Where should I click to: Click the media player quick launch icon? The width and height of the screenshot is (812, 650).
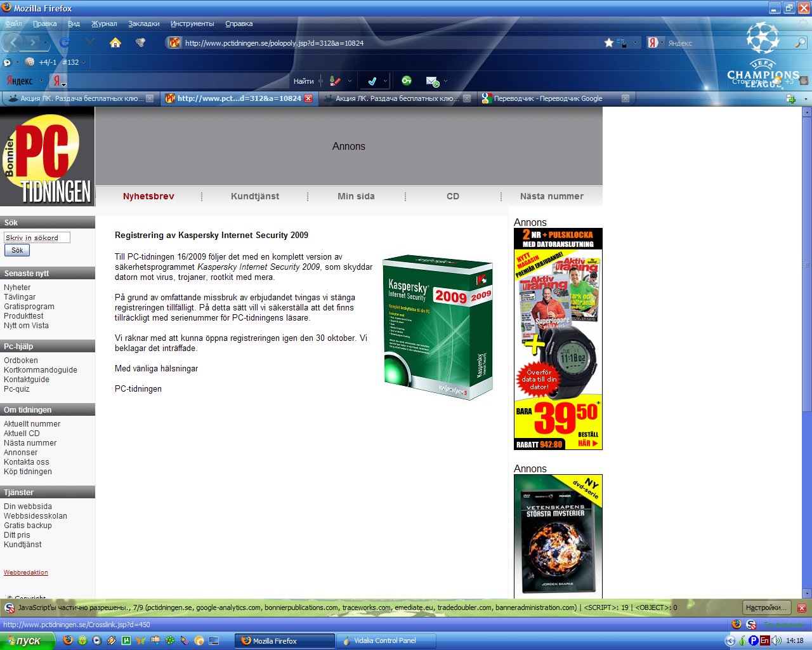coord(97,640)
